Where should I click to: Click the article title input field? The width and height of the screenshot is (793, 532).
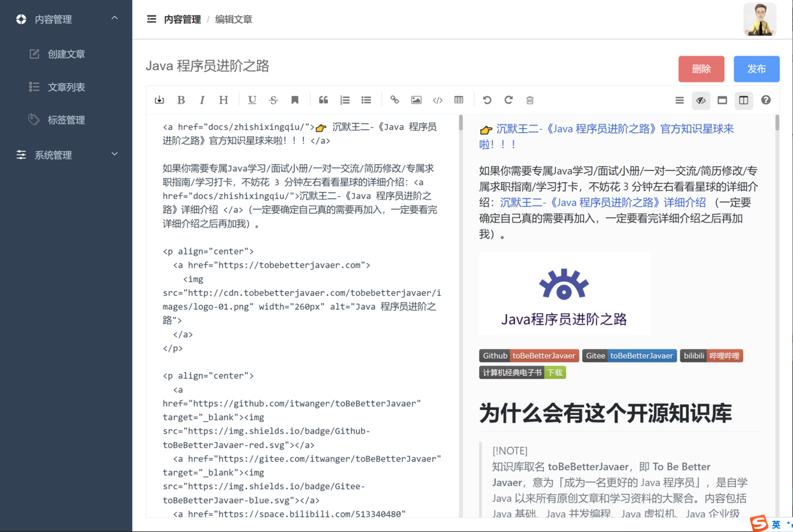pos(403,66)
